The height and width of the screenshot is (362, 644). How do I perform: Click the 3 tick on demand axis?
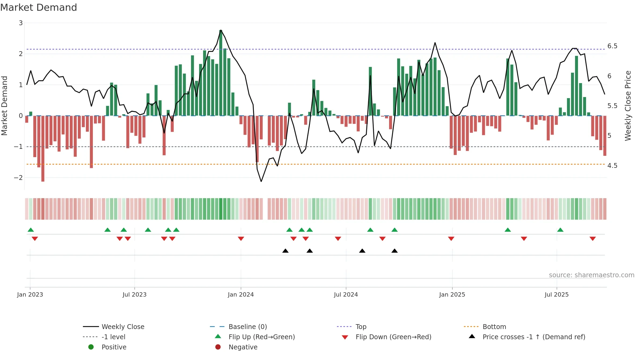click(x=21, y=23)
